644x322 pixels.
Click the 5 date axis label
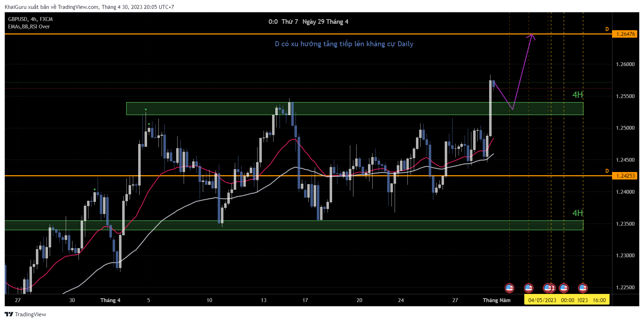point(148,300)
